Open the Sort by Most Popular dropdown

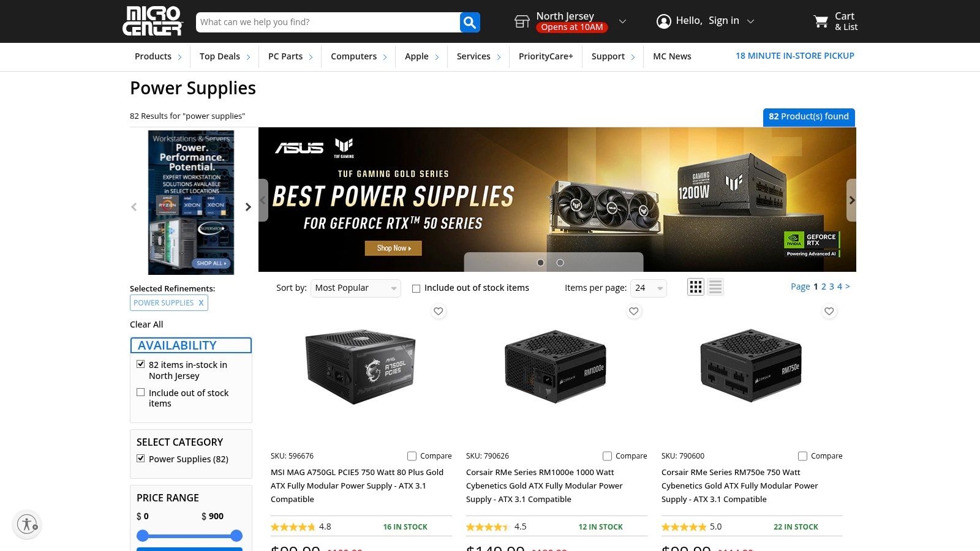(356, 288)
